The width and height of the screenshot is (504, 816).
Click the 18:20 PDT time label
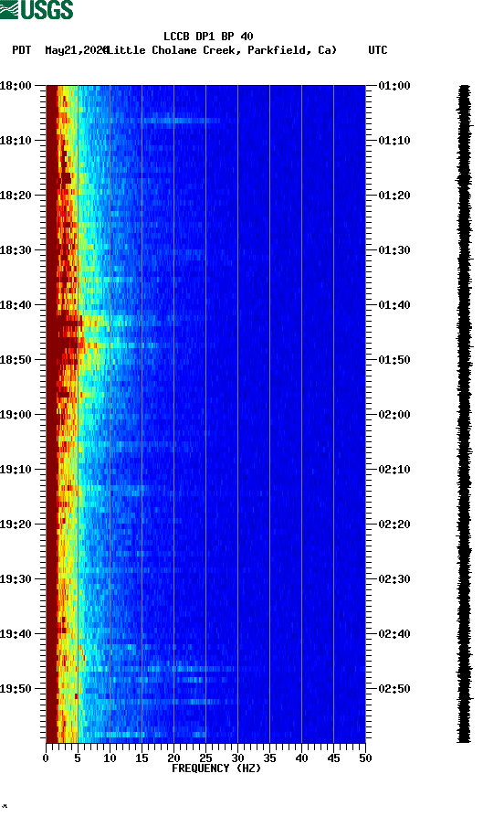click(x=16, y=196)
